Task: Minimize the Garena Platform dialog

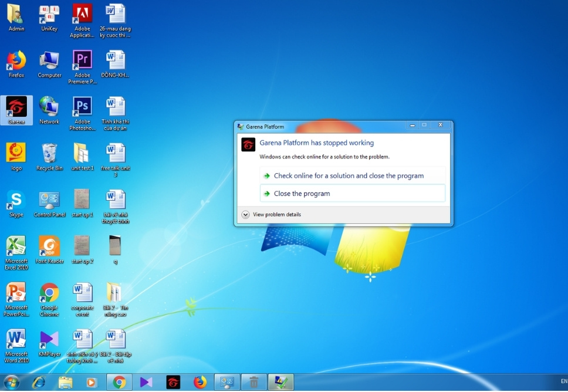Action: tap(413, 125)
